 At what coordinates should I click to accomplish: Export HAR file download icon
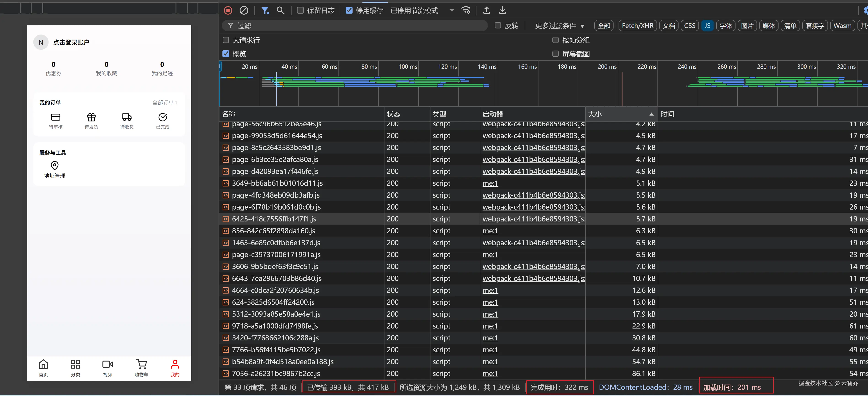[x=502, y=11]
